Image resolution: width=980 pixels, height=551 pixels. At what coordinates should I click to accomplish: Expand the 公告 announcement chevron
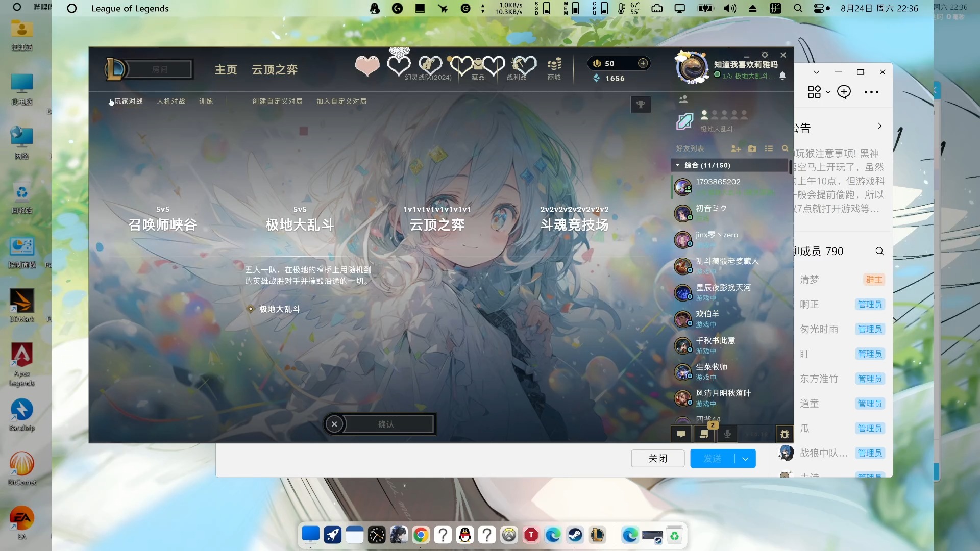879,126
